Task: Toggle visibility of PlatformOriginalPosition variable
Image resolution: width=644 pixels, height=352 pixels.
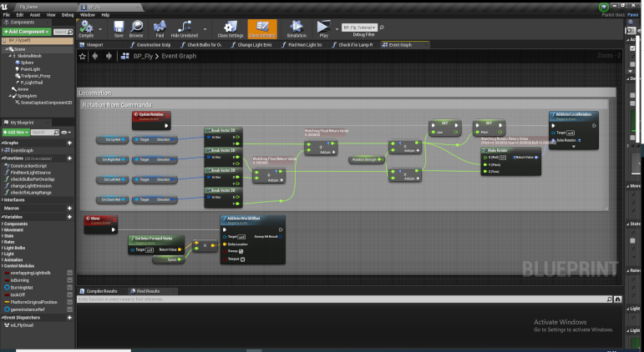Action: pos(70,302)
